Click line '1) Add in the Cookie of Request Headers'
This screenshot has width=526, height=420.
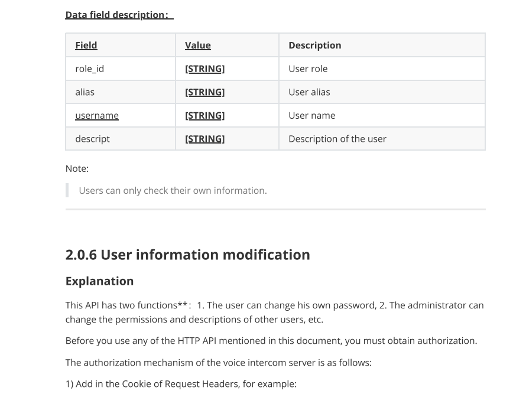(181, 384)
